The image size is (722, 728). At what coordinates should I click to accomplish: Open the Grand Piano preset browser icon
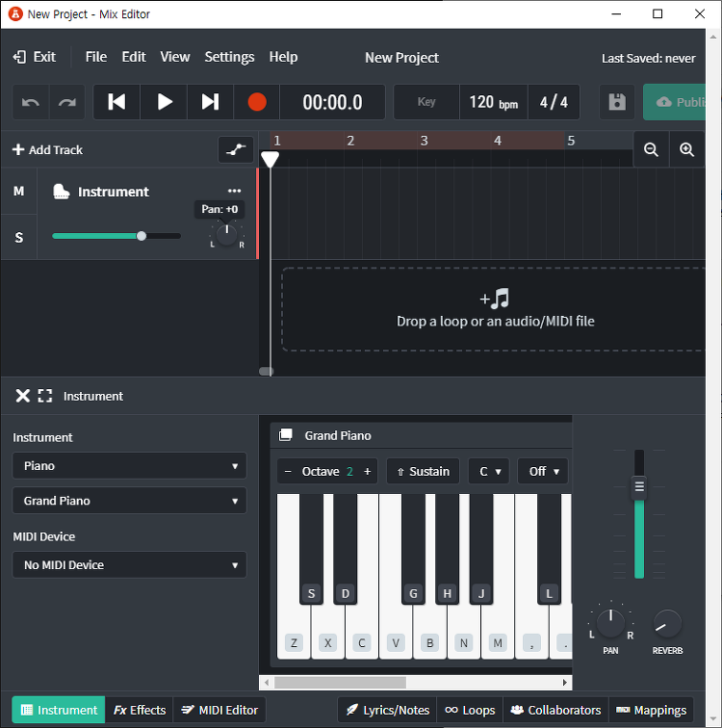pyautogui.click(x=285, y=435)
